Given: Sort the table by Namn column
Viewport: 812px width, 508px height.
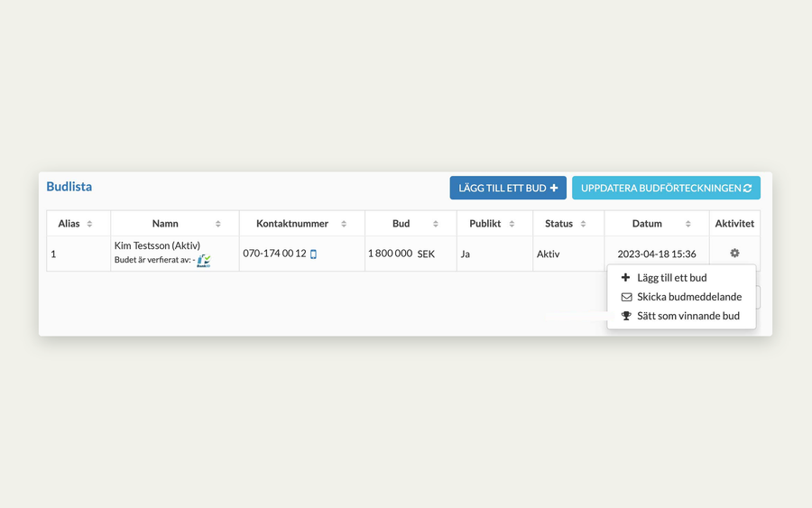Looking at the screenshot, I should (218, 224).
